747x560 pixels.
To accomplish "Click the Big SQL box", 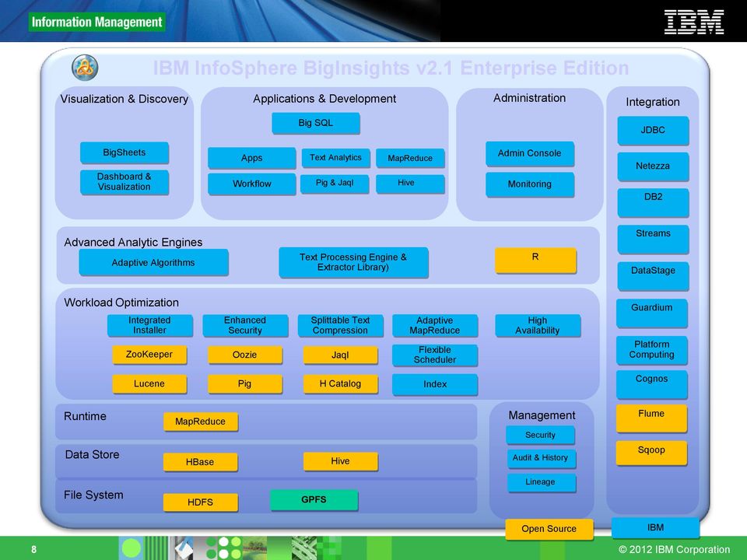I will (315, 123).
